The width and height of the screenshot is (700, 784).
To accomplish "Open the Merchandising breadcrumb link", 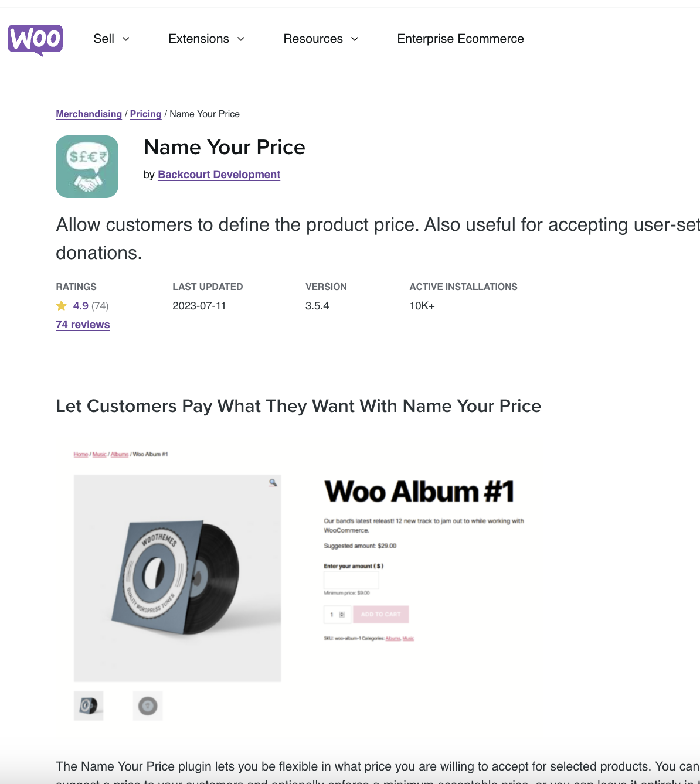I will [89, 114].
